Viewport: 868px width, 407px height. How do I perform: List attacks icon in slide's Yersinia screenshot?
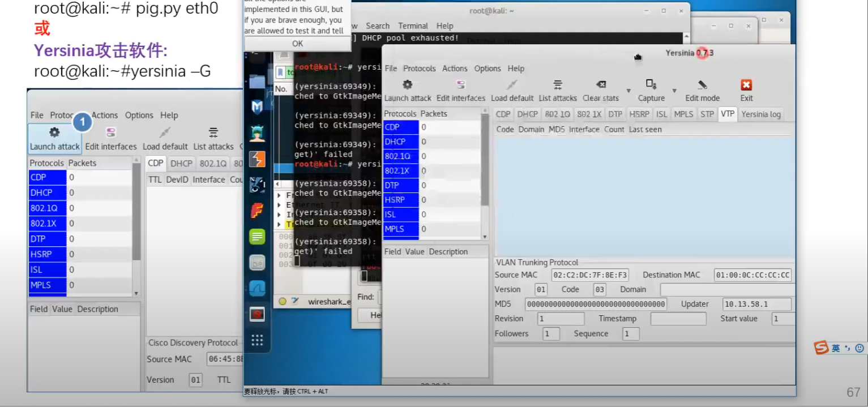(x=213, y=132)
